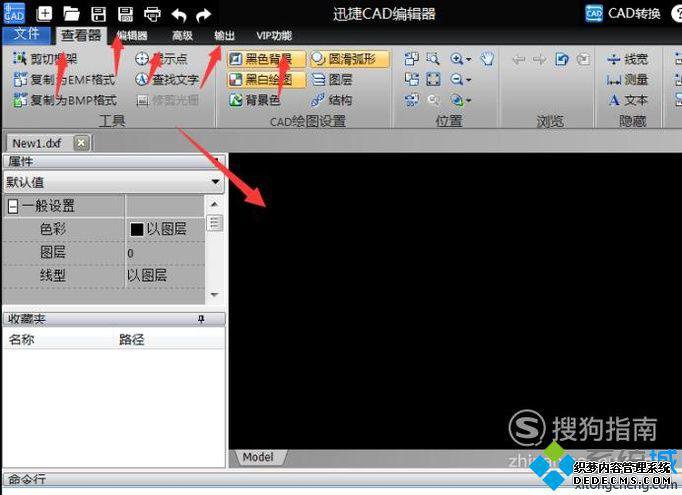Image resolution: width=682 pixels, height=495 pixels.
Task: Click the first icon in 位置 group top row
Action: 411,58
